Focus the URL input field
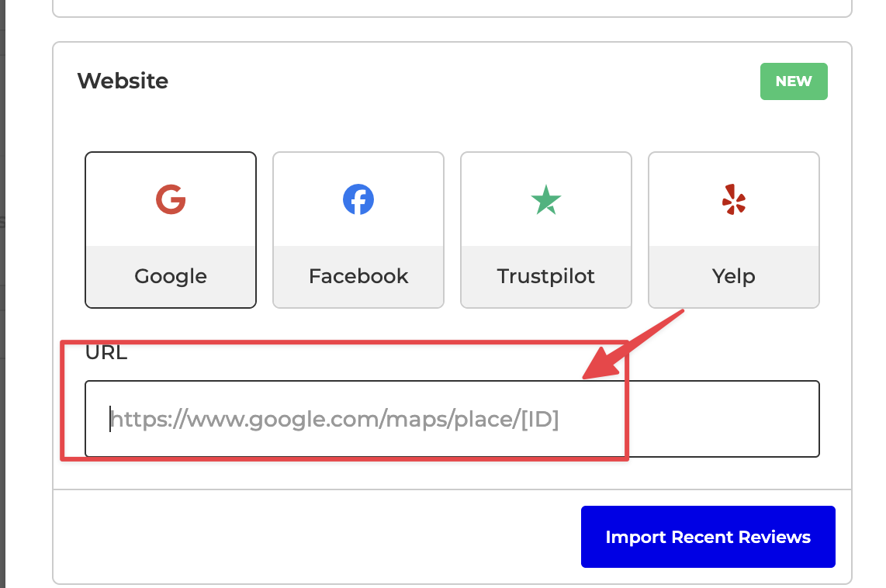 452,419
